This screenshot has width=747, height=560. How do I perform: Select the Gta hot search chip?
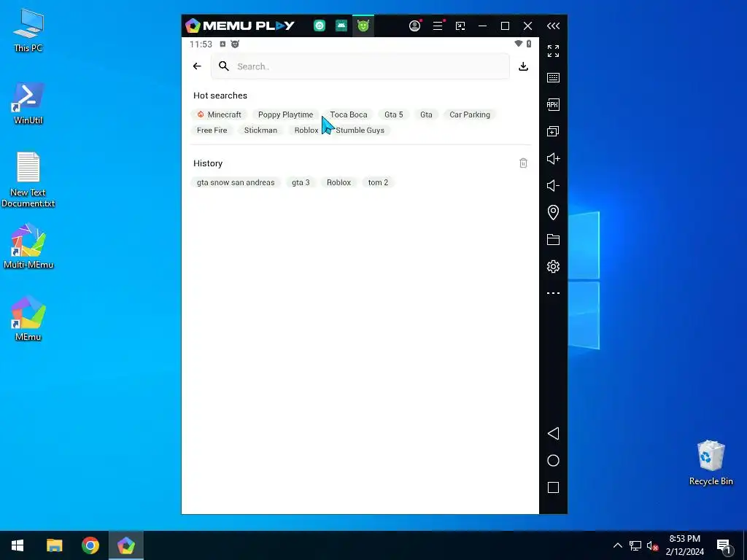pos(426,114)
